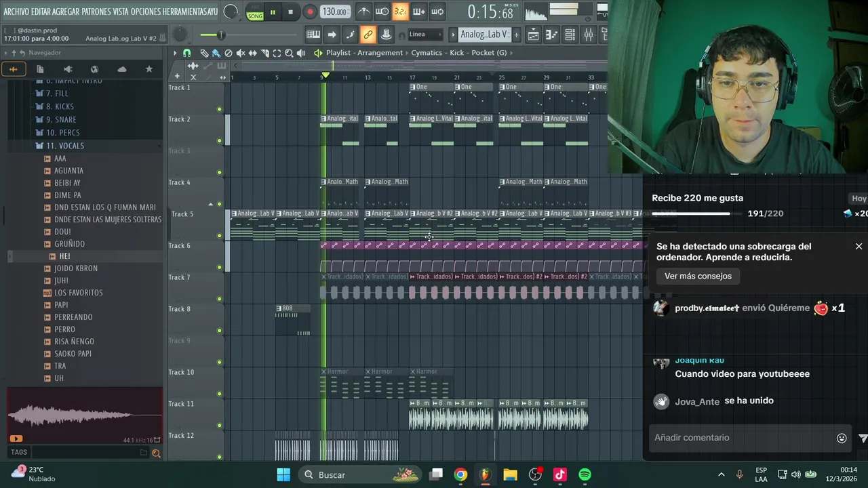
Task: Toggle the orange multilink to controllers button
Action: (368, 35)
